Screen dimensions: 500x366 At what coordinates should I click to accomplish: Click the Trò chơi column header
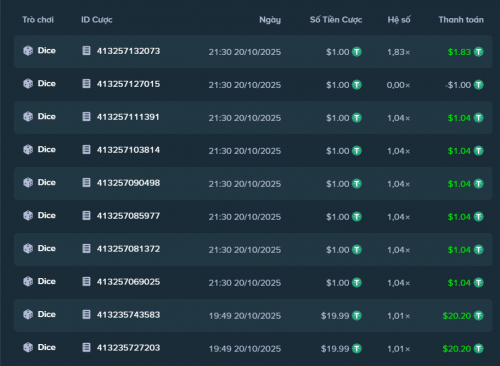point(38,20)
